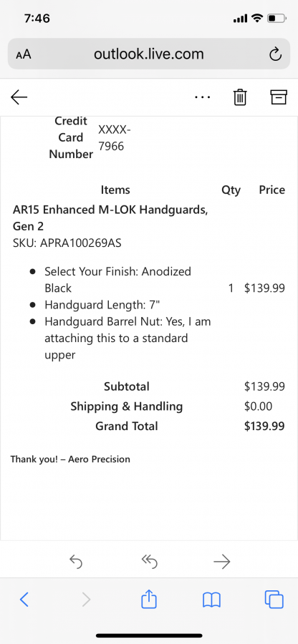Tap the Thank you Aero Precision line
Viewport: 298px width, 644px height.
pos(70,459)
